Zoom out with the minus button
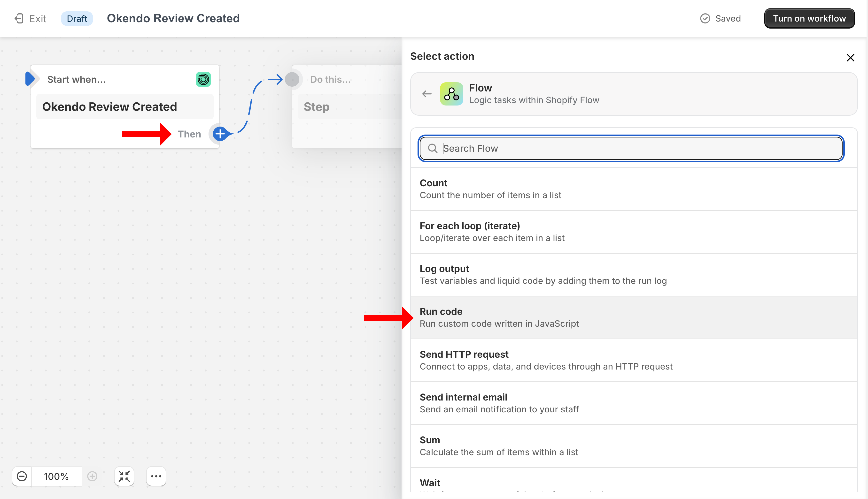 point(22,476)
